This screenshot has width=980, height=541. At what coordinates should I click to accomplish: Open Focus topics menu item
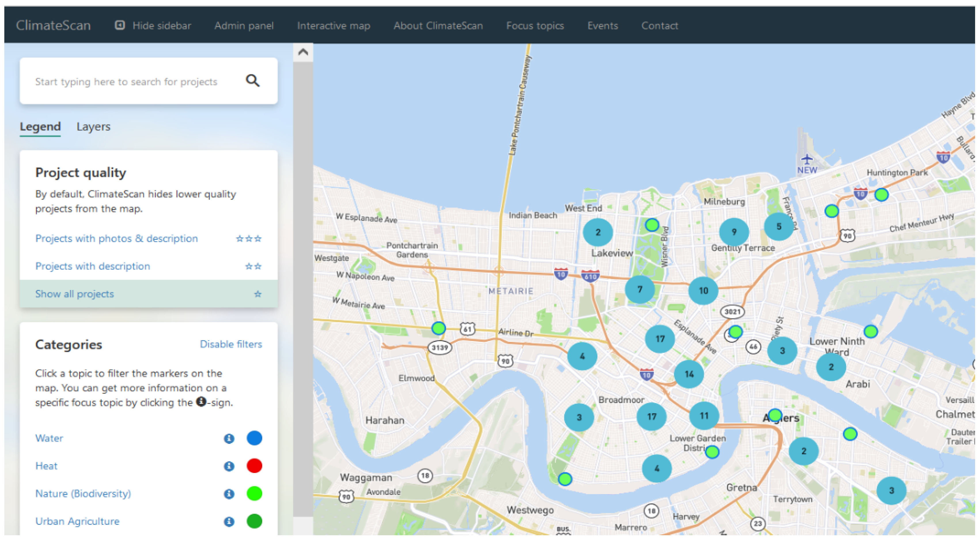tap(535, 26)
